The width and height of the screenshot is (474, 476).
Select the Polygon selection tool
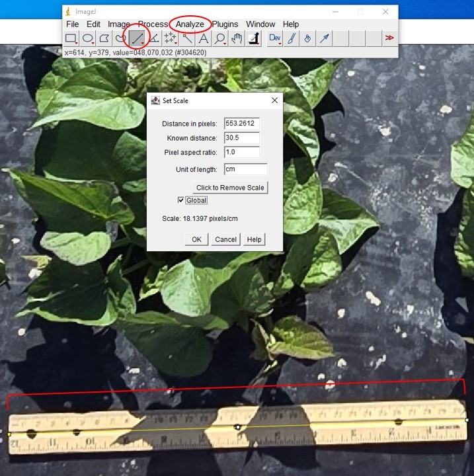[x=104, y=38]
